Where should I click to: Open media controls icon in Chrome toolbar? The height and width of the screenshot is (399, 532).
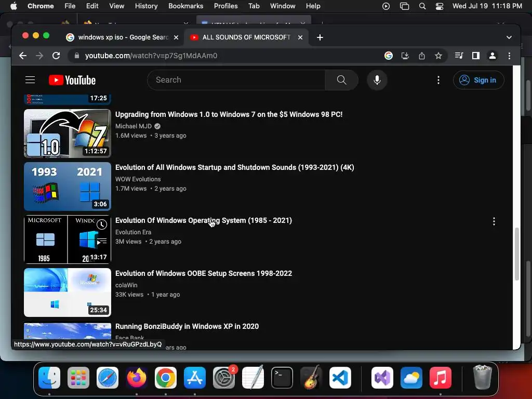[x=459, y=56]
